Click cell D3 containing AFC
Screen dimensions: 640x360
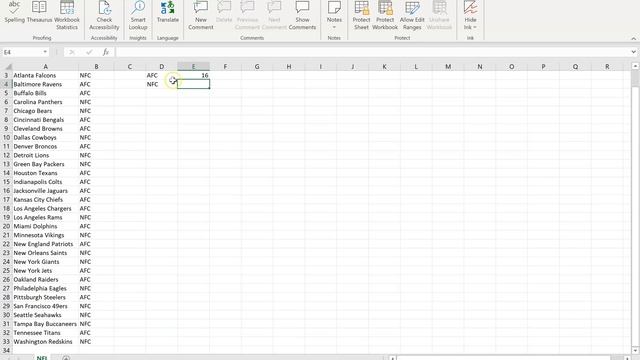pos(162,76)
